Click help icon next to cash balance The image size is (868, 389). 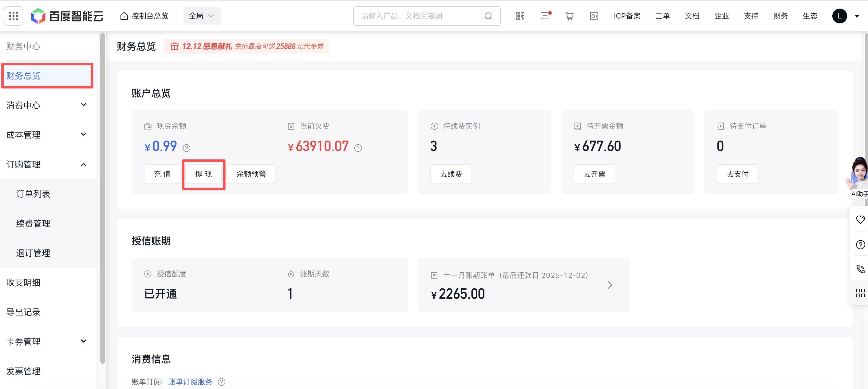click(186, 148)
